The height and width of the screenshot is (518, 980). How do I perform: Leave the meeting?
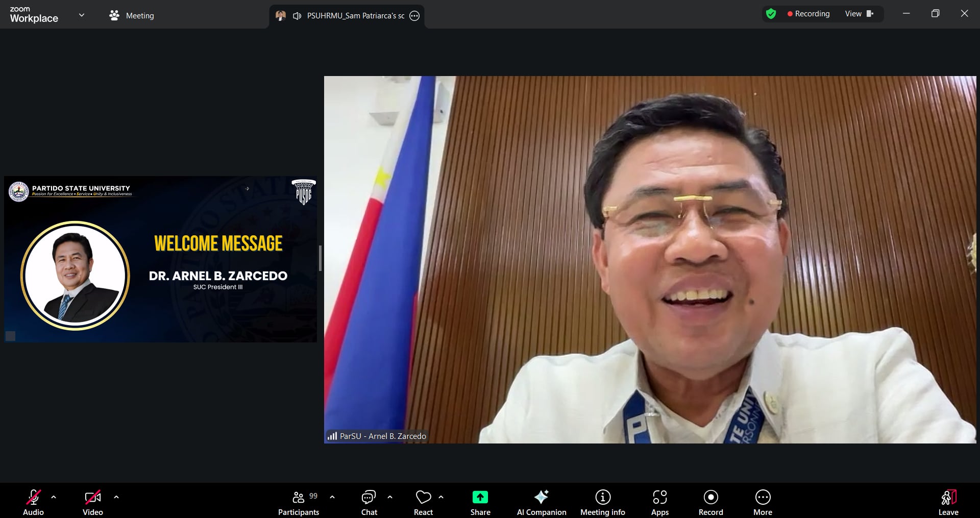948,501
